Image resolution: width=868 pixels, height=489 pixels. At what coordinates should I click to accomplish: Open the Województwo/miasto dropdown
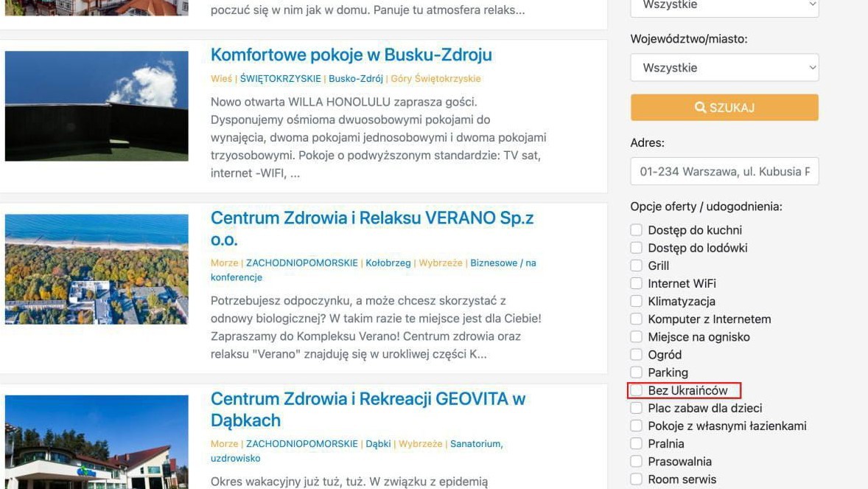[724, 68]
